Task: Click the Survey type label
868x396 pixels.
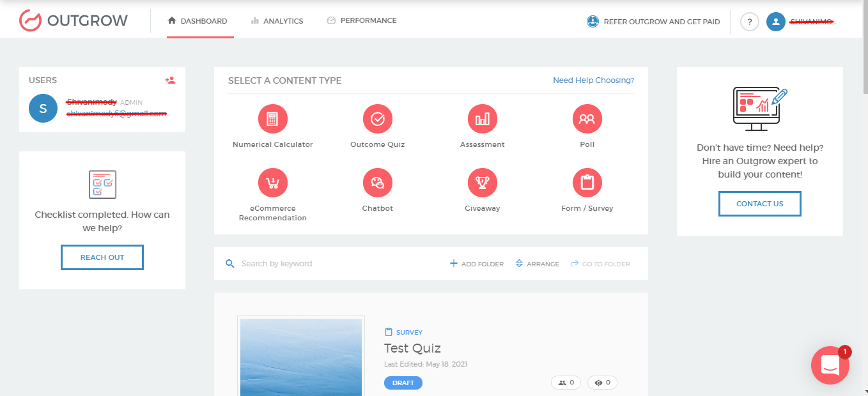Action: click(x=403, y=332)
